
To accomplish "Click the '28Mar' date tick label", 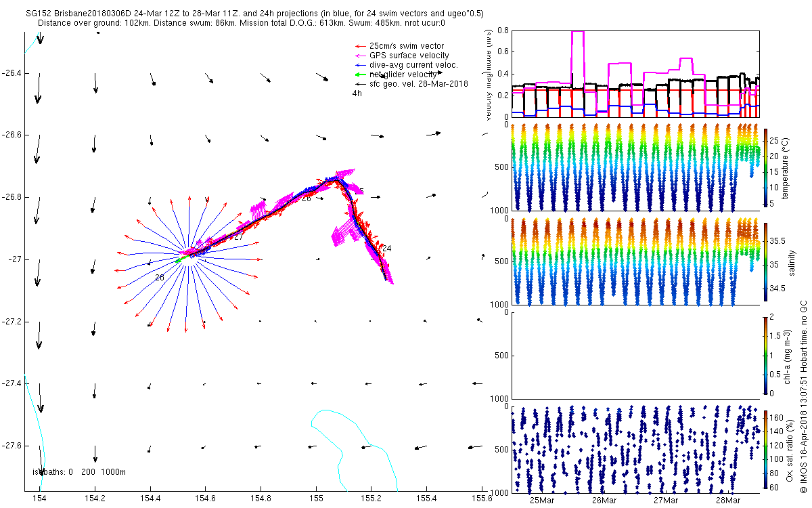I will click(728, 501).
